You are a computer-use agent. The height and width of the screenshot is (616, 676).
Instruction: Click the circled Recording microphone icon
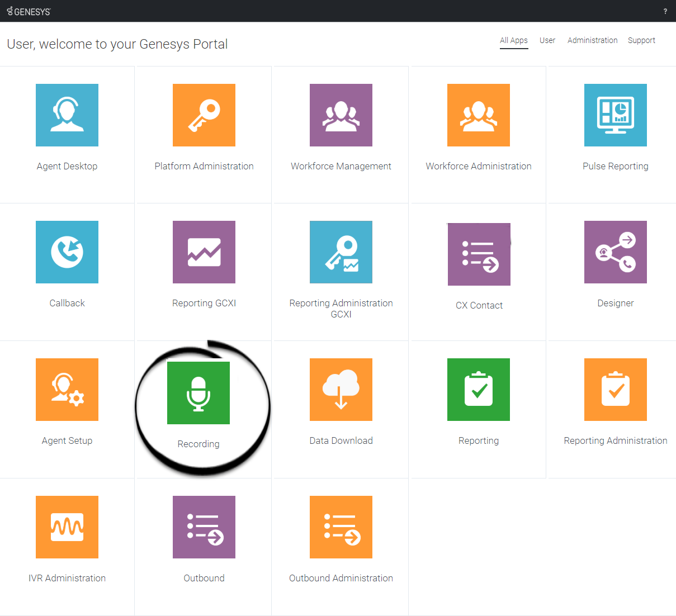point(198,392)
